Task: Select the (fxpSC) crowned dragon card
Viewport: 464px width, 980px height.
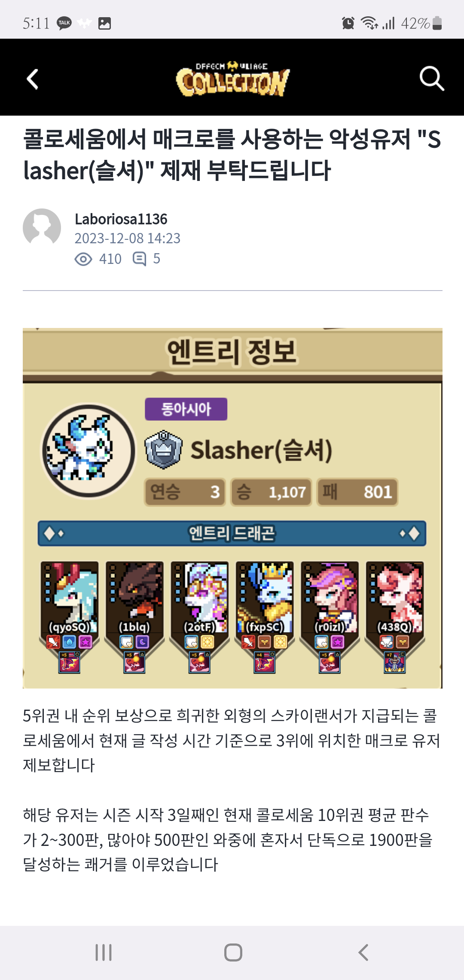Action: click(x=265, y=617)
